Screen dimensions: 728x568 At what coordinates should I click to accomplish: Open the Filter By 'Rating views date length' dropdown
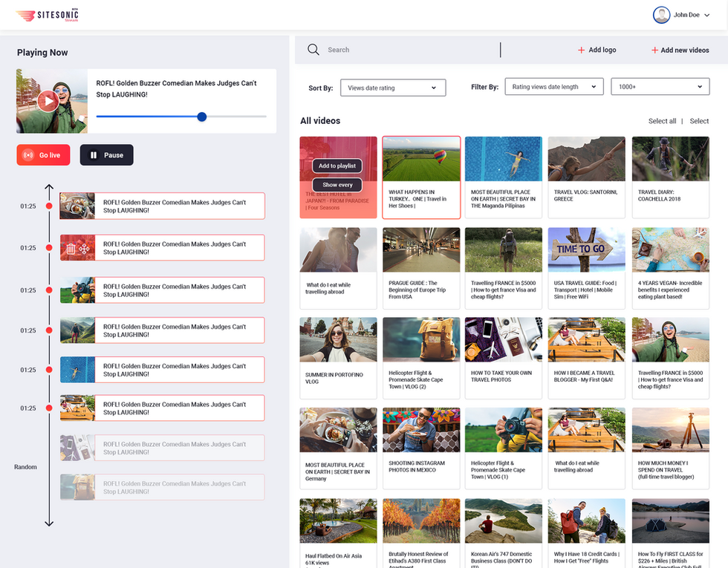(x=554, y=87)
